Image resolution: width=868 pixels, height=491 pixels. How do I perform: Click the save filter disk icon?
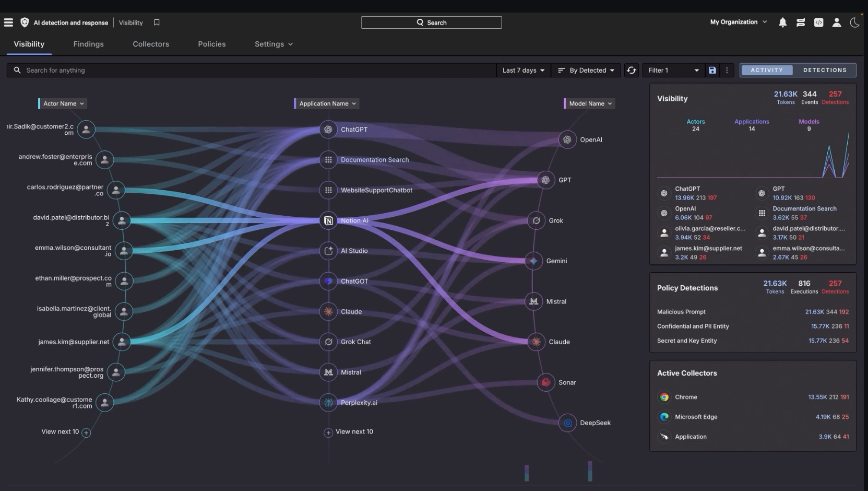click(x=712, y=71)
